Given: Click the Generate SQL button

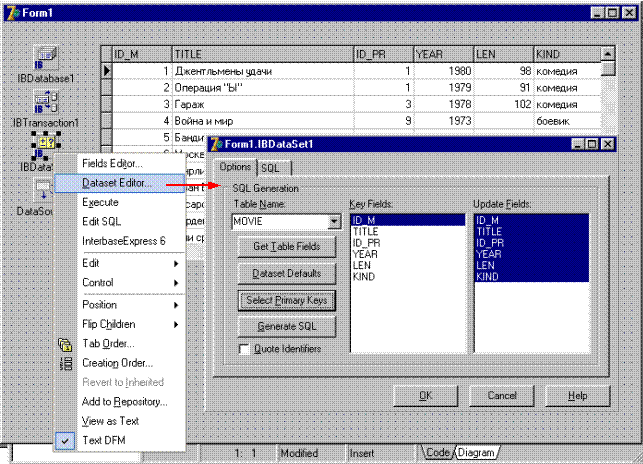Looking at the screenshot, I should [287, 327].
